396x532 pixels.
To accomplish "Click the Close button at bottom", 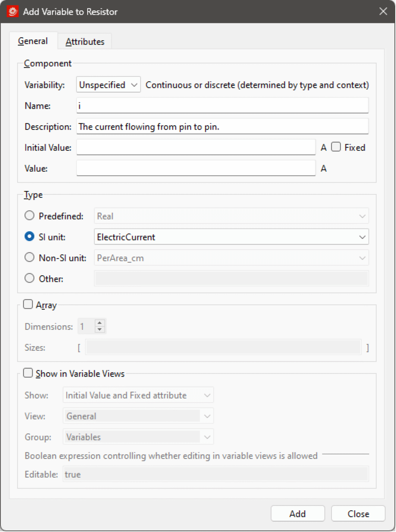I will 358,514.
